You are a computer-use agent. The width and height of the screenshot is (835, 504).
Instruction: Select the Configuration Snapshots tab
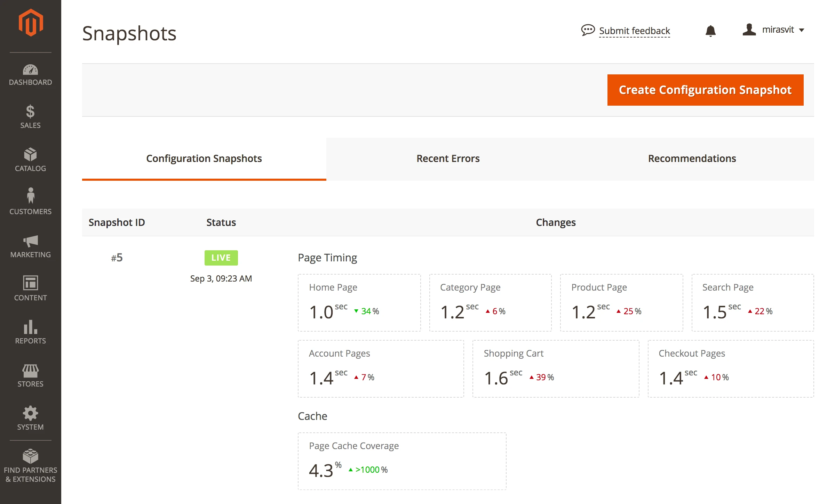pyautogui.click(x=204, y=158)
